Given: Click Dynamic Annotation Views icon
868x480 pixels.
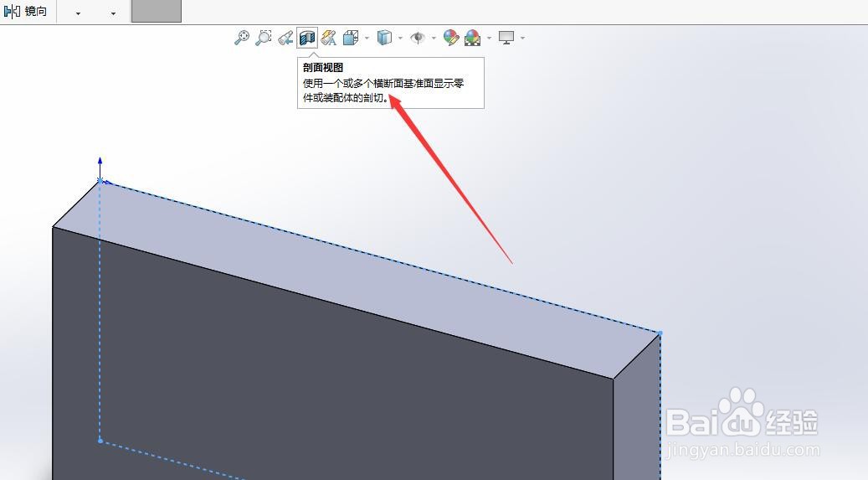Looking at the screenshot, I should coord(329,38).
